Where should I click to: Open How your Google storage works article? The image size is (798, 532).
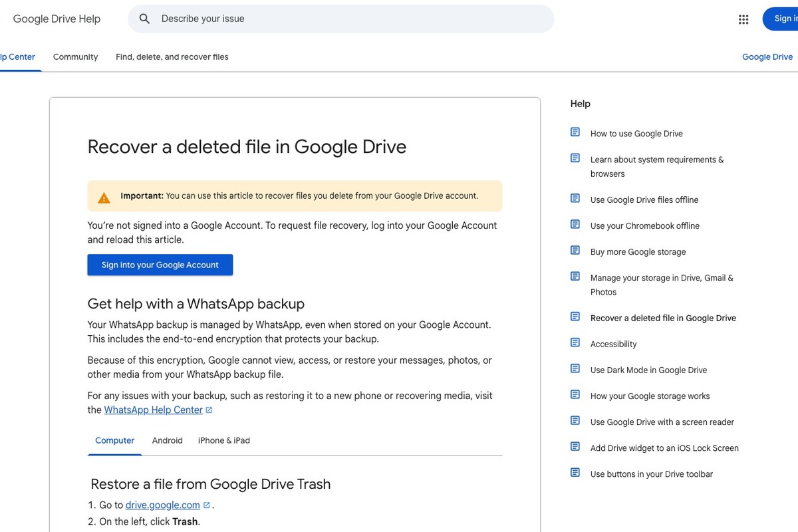(x=650, y=396)
